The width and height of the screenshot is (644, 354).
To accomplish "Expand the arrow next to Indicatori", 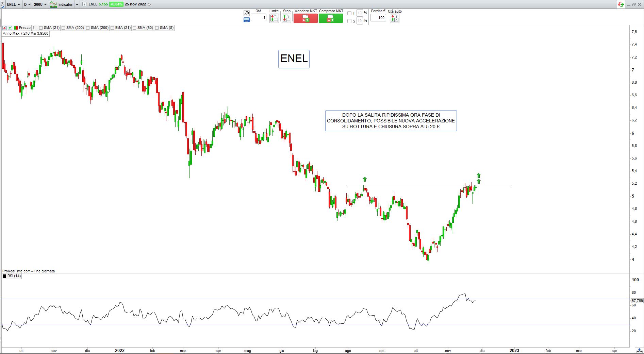I will pos(77,4).
